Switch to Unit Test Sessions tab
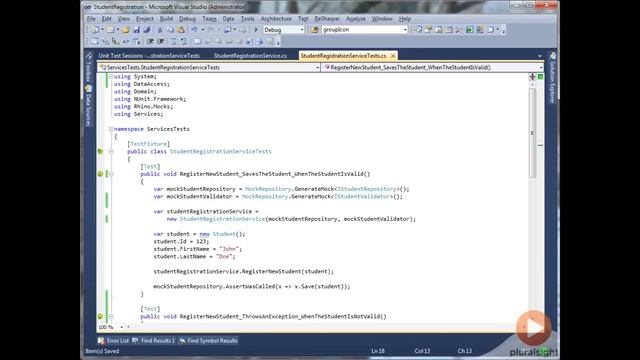Image resolution: width=640 pixels, height=360 pixels. [149, 56]
